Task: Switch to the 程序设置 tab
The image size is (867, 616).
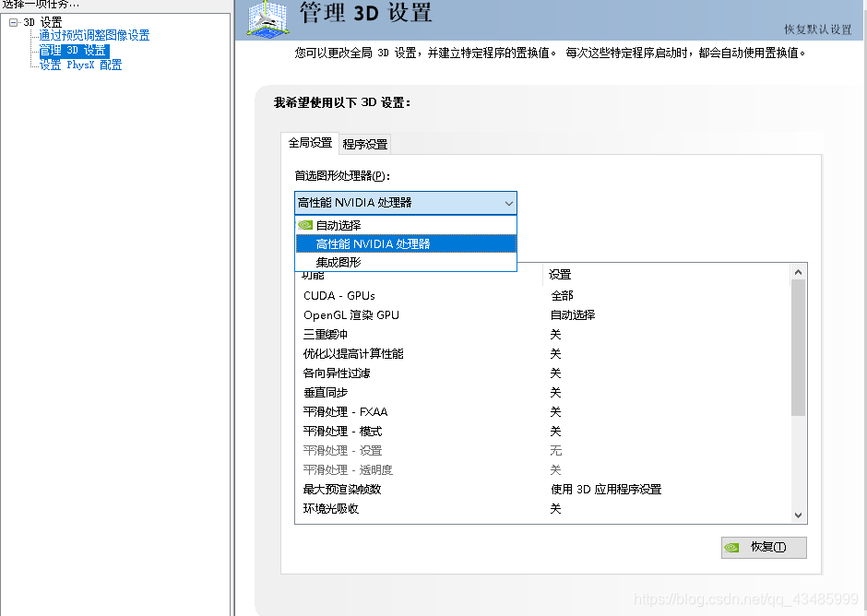Action: [x=365, y=145]
